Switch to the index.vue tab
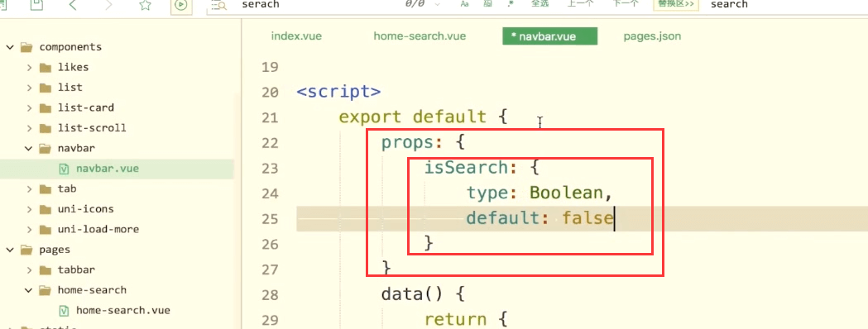The width and height of the screenshot is (868, 329). point(296,36)
